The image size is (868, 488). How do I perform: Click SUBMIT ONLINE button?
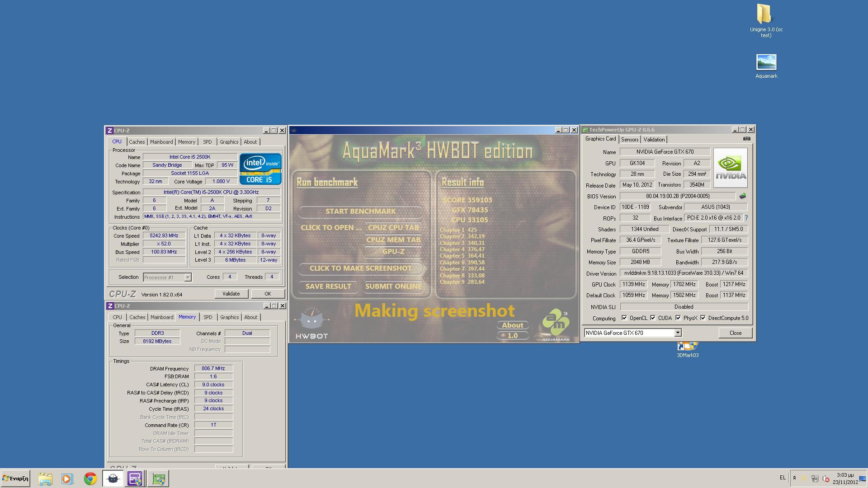tap(393, 286)
